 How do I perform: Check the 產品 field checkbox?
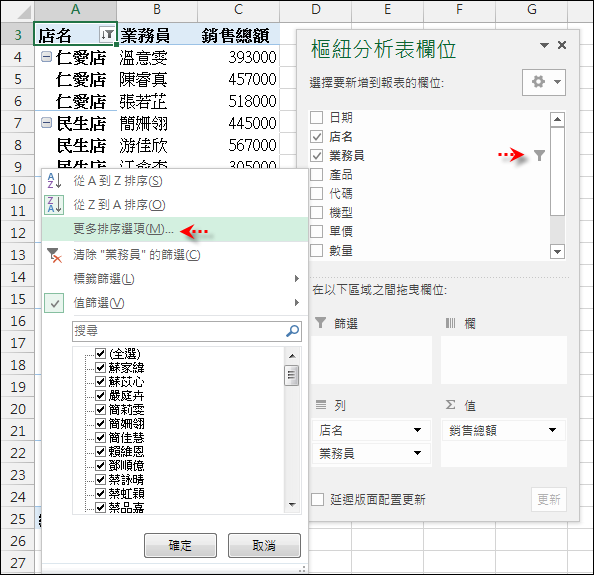(316, 175)
